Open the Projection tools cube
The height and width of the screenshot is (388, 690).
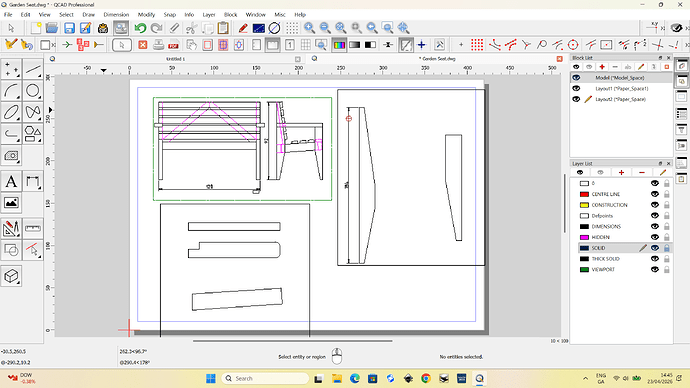[11, 276]
